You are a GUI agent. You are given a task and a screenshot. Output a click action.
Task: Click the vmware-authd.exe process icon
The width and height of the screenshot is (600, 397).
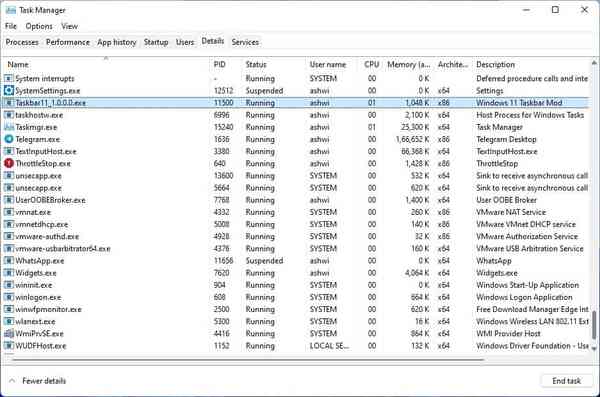(x=9, y=237)
